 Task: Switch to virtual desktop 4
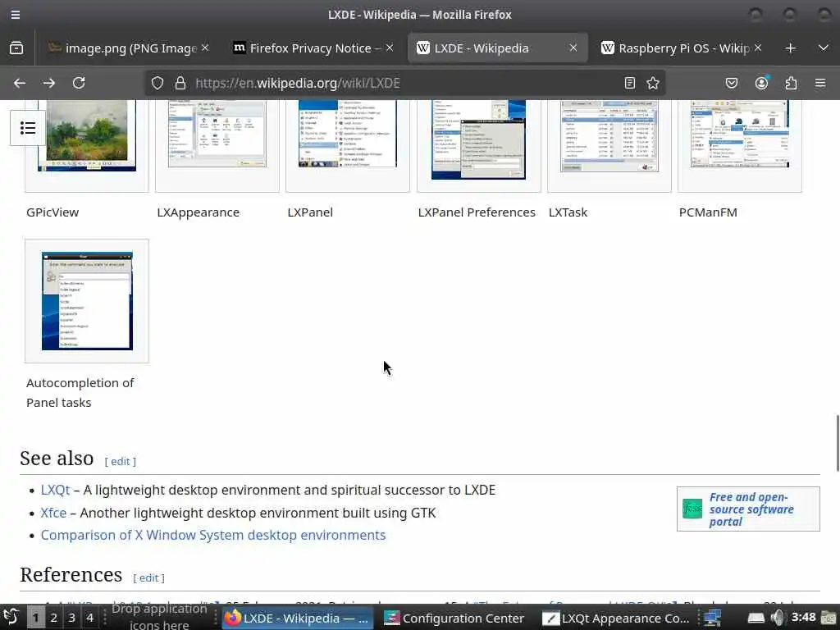[x=90, y=618]
